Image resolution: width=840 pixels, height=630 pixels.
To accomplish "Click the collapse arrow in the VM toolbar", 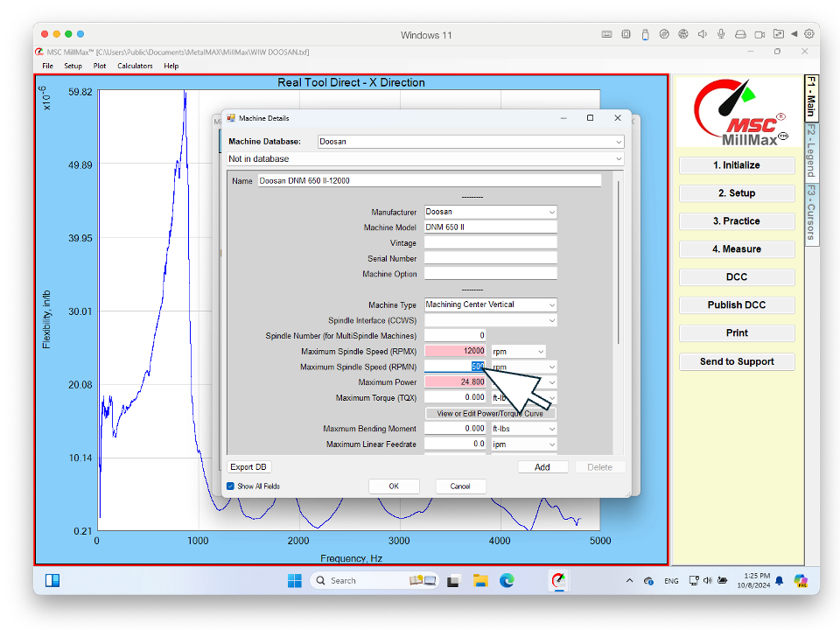I will tap(794, 34).
